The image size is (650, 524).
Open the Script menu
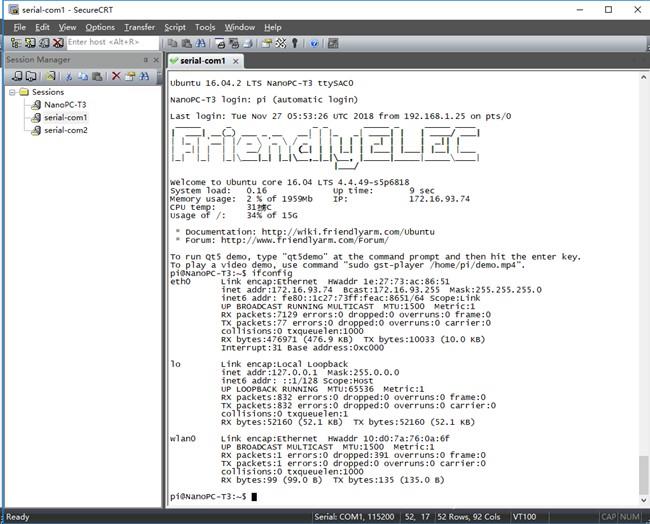(175, 27)
